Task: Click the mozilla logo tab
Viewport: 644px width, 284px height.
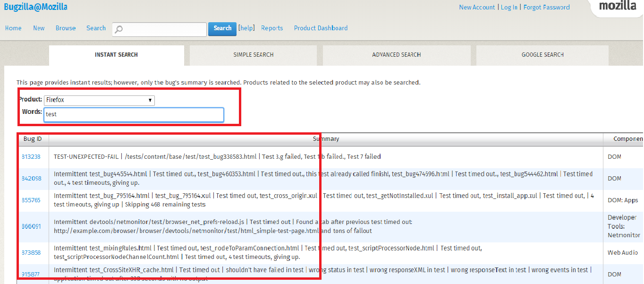Action: click(x=618, y=7)
